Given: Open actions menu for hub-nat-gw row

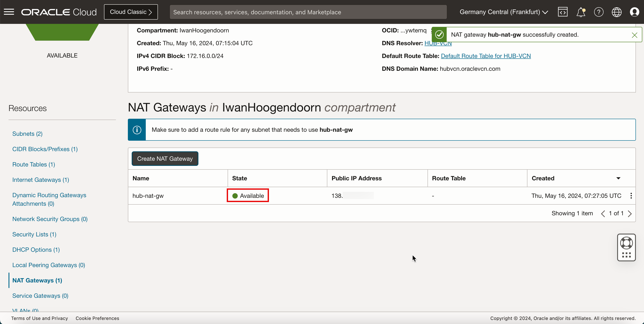Looking at the screenshot, I should point(631,196).
